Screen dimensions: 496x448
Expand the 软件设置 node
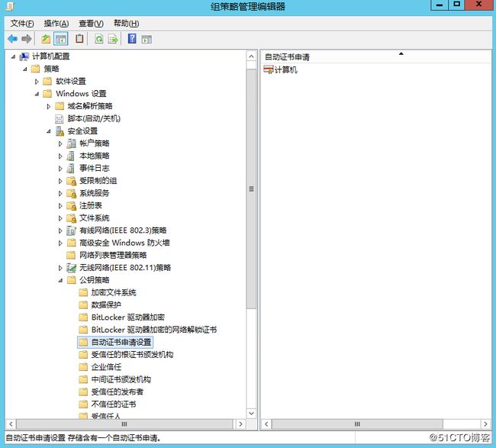click(37, 82)
